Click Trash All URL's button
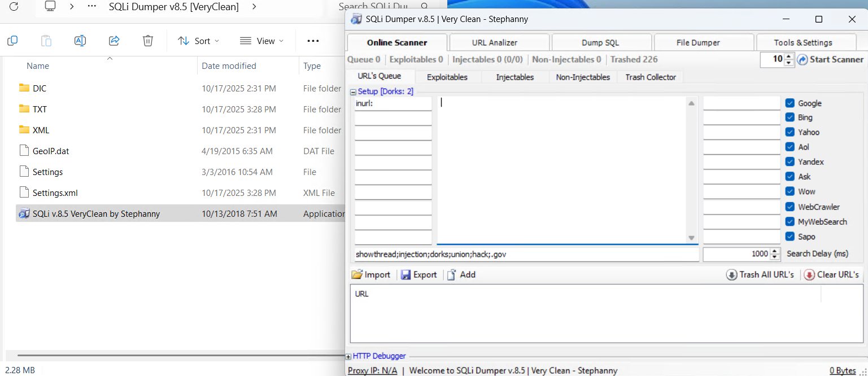868x376 pixels. click(x=760, y=274)
